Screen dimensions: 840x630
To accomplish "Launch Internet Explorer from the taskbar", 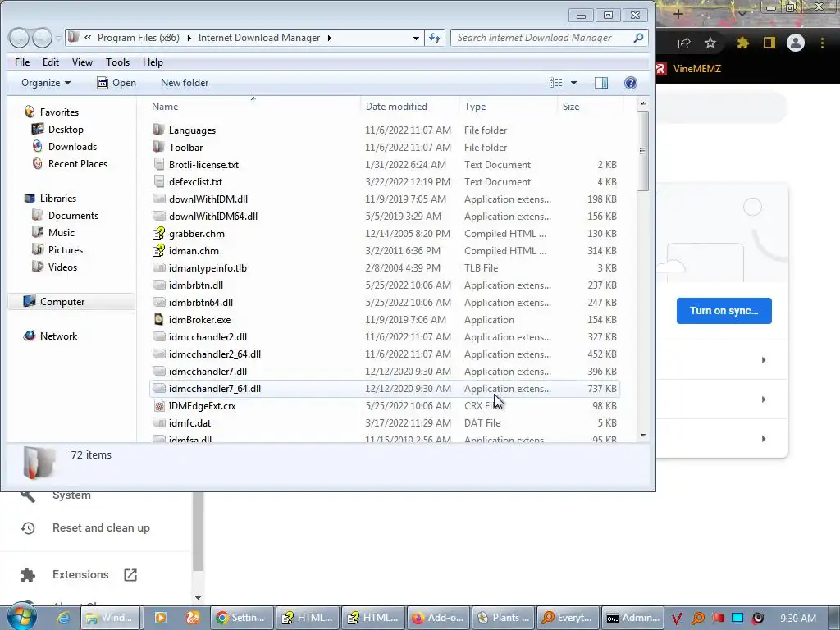I will (x=63, y=618).
